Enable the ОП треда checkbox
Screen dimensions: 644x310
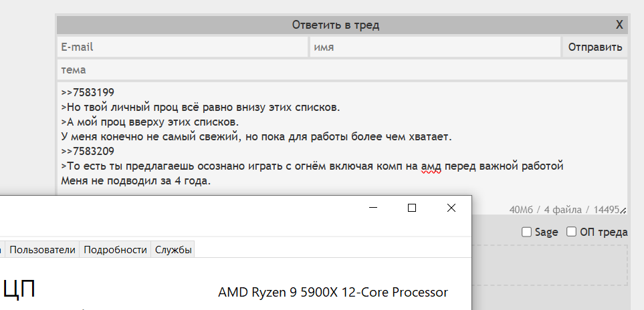coord(572,232)
